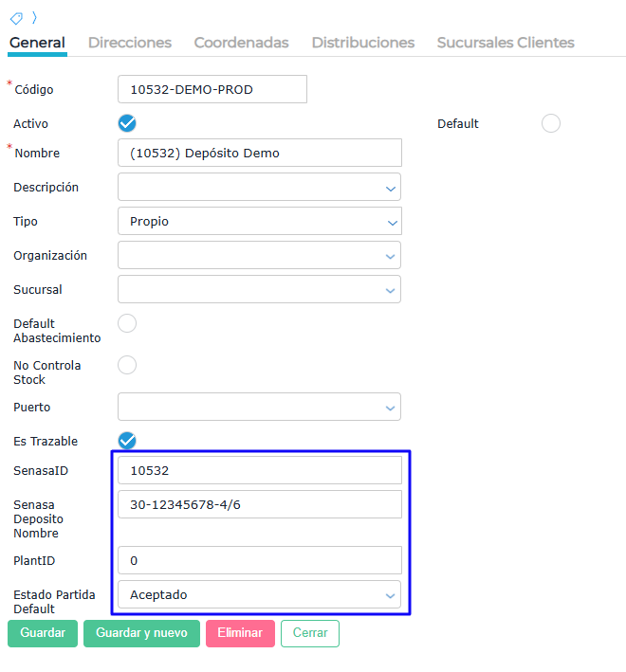626x672 pixels.
Task: Uncheck the Es Trazable checkbox
Action: (x=127, y=441)
